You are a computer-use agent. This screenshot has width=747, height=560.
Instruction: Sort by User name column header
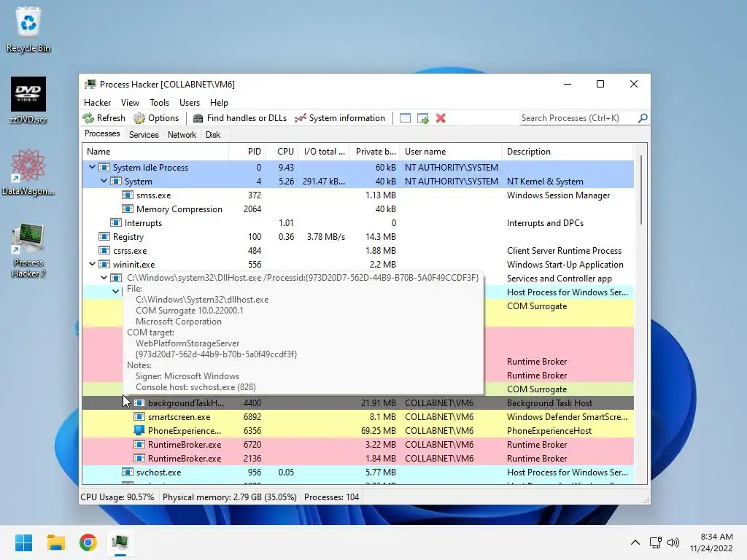coord(451,152)
